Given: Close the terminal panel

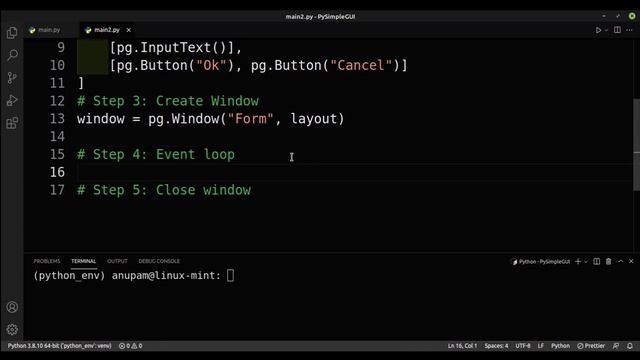Looking at the screenshot, I should (x=631, y=261).
